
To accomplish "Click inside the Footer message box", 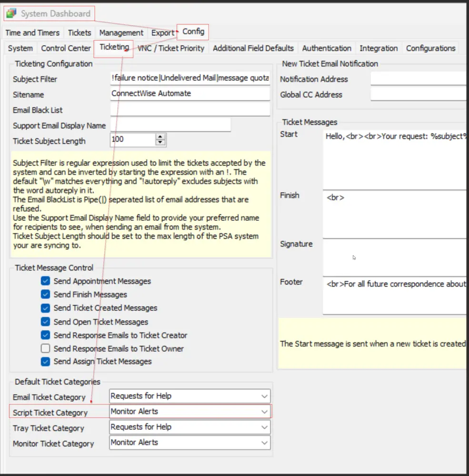I will [x=394, y=296].
